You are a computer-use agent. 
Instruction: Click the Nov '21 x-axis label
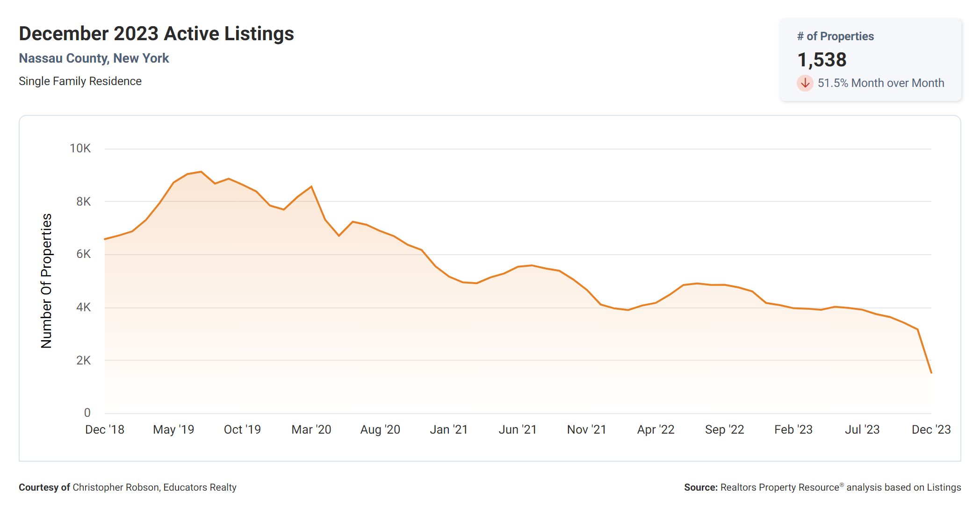(x=587, y=430)
